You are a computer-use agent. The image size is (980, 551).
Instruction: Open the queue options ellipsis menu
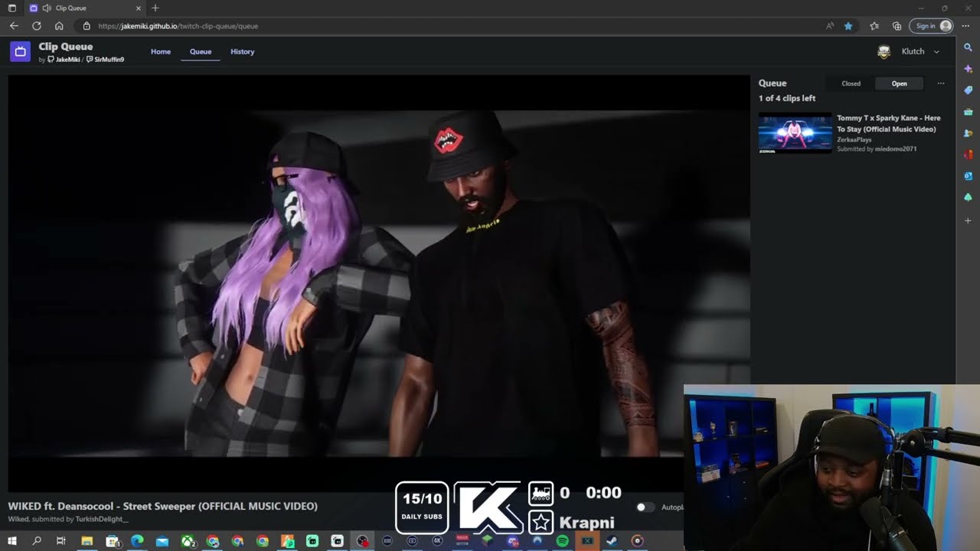pos(941,83)
